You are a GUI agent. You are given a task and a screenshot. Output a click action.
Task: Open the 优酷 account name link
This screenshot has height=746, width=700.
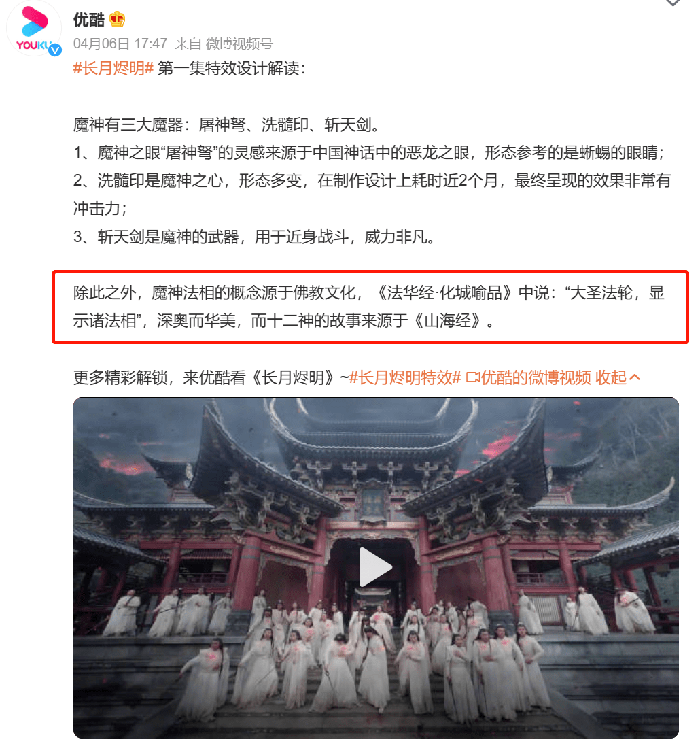(x=89, y=20)
